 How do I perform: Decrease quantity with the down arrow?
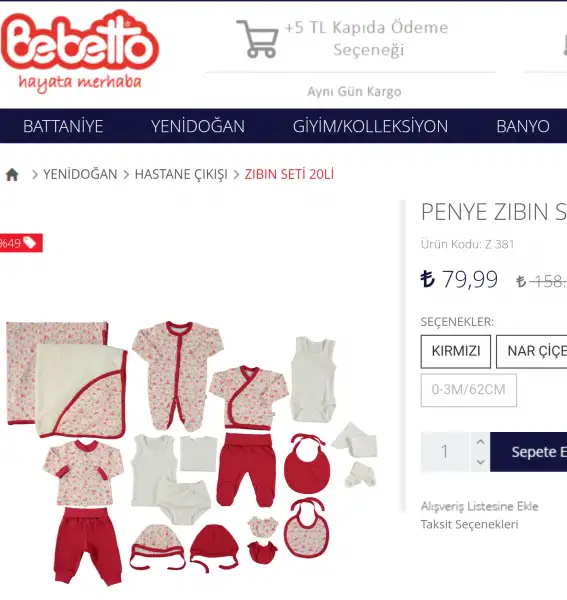click(x=481, y=462)
